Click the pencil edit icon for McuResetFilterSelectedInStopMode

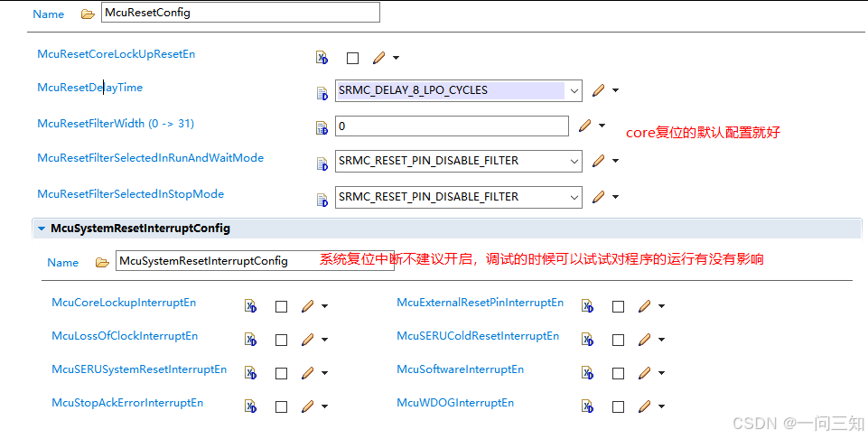[599, 197]
